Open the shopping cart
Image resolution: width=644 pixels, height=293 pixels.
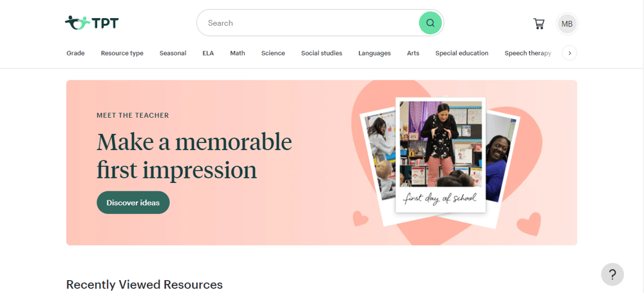[x=538, y=23]
